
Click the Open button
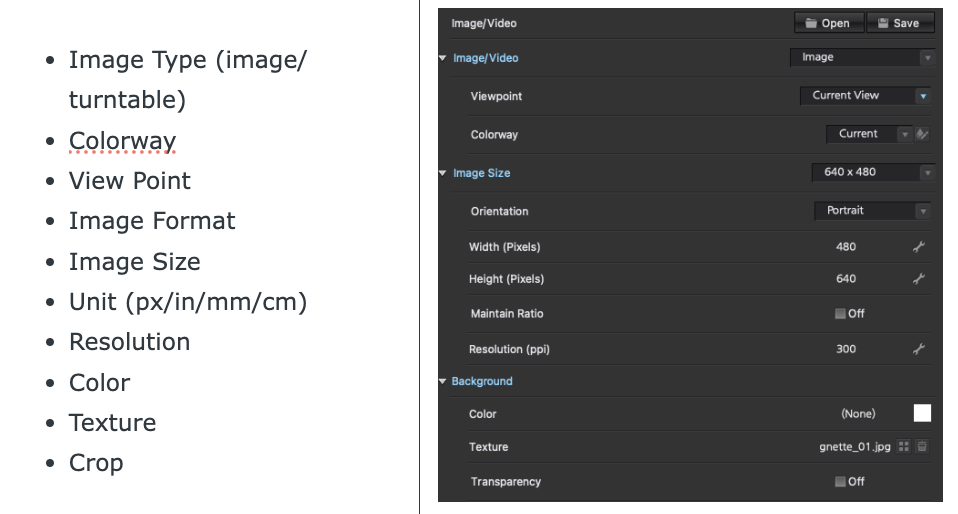pos(829,23)
